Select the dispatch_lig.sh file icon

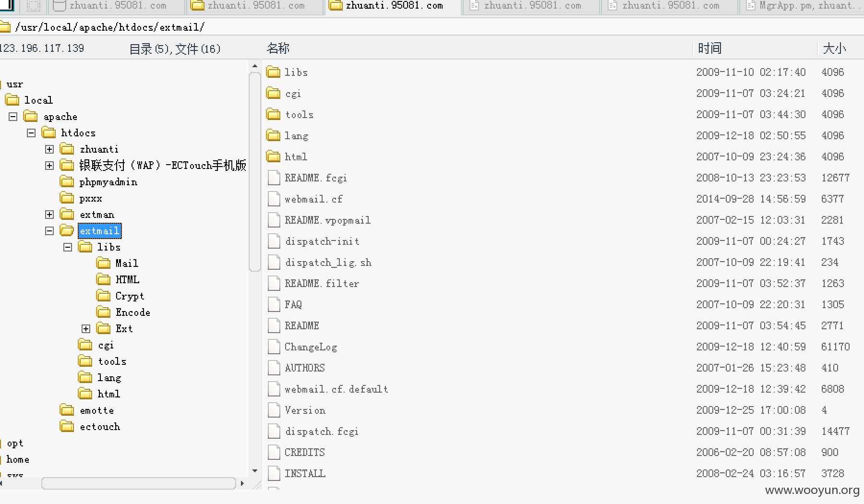(x=274, y=262)
